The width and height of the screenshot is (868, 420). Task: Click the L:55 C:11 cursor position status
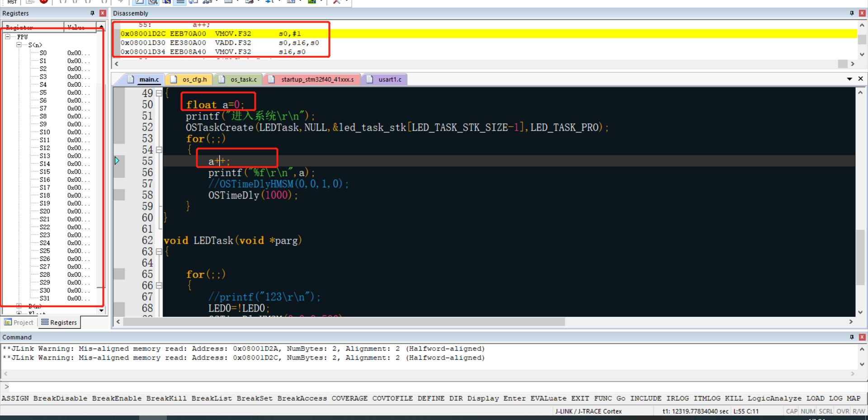pos(746,411)
